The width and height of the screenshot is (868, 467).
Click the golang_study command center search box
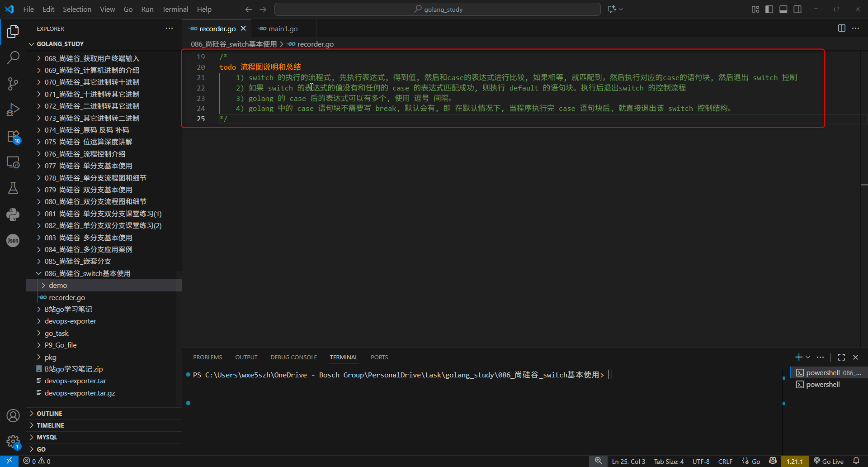coord(438,10)
